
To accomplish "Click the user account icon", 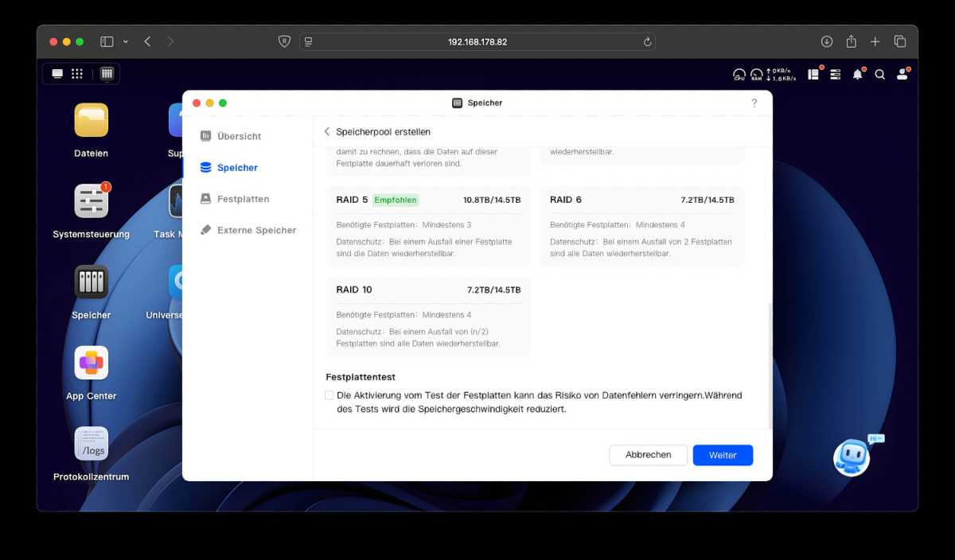I will click(902, 74).
